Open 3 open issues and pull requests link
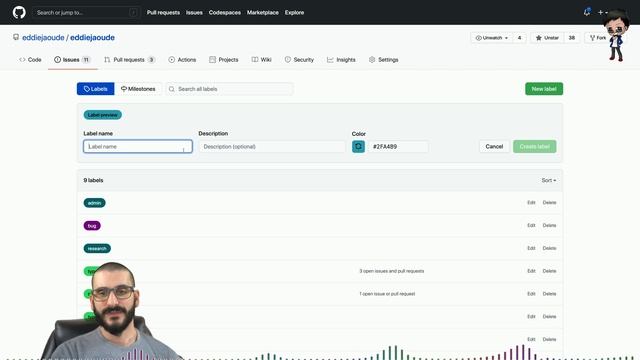Screen dimensions: 640x360 point(391,271)
